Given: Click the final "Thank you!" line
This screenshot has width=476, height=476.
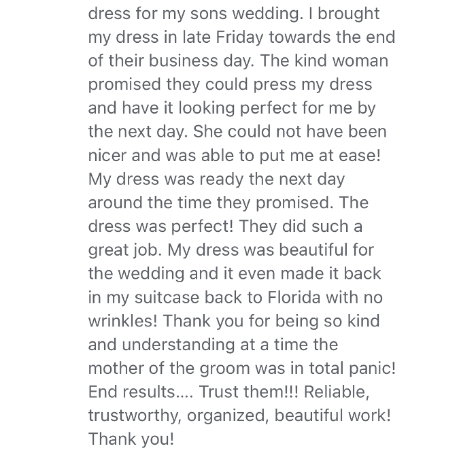Looking at the screenshot, I should [x=131, y=439].
